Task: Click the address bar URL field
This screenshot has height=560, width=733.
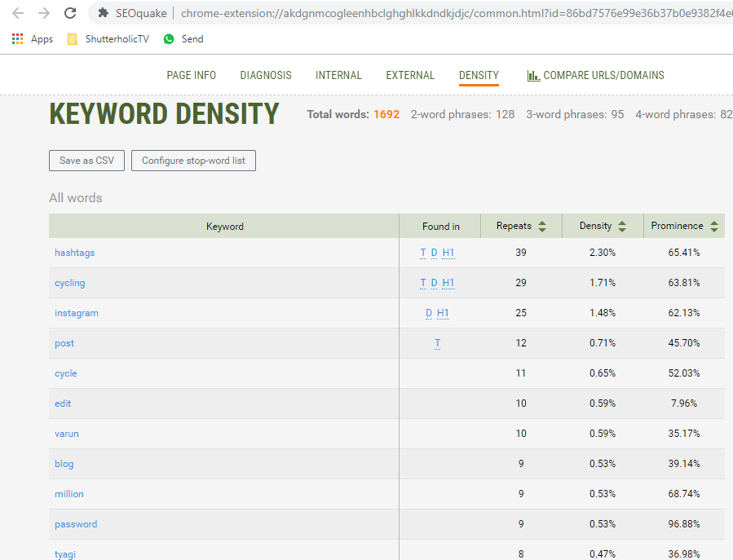Action: coord(448,13)
